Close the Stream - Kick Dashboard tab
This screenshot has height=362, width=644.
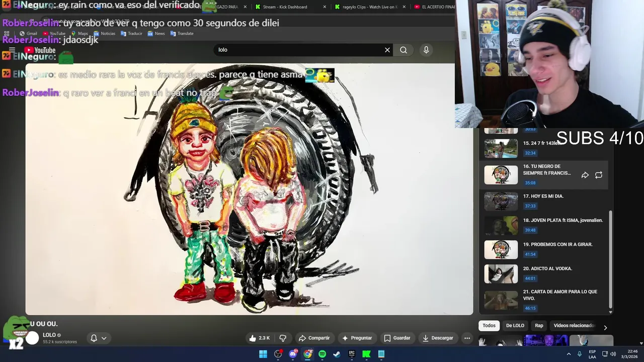[325, 7]
